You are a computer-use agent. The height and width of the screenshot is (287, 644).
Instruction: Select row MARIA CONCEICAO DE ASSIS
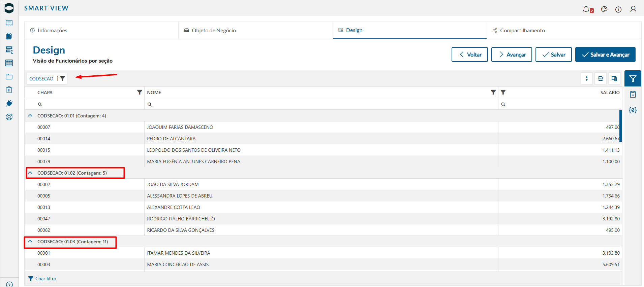click(x=324, y=264)
